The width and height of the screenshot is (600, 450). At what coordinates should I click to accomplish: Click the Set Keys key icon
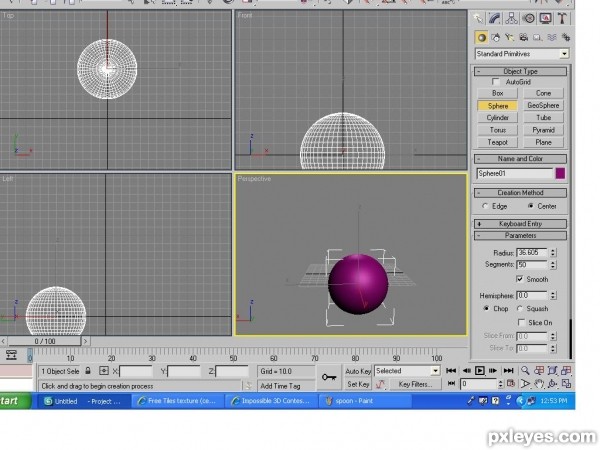point(329,378)
